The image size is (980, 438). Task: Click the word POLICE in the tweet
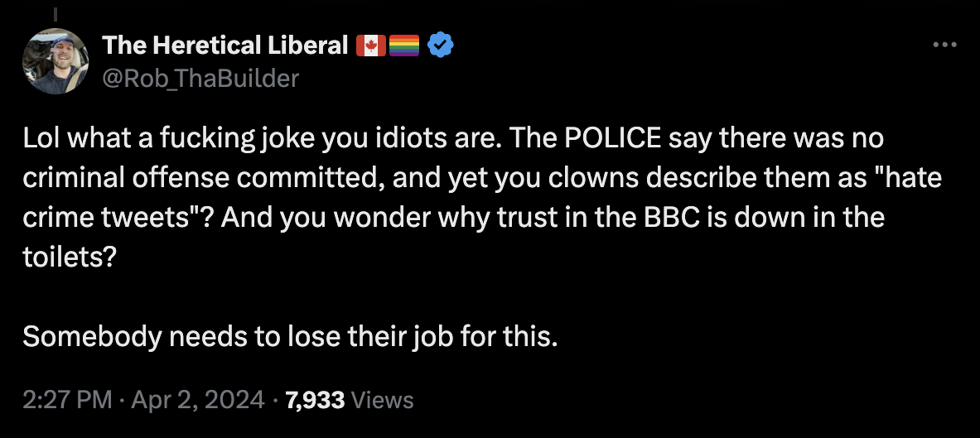pos(614,137)
